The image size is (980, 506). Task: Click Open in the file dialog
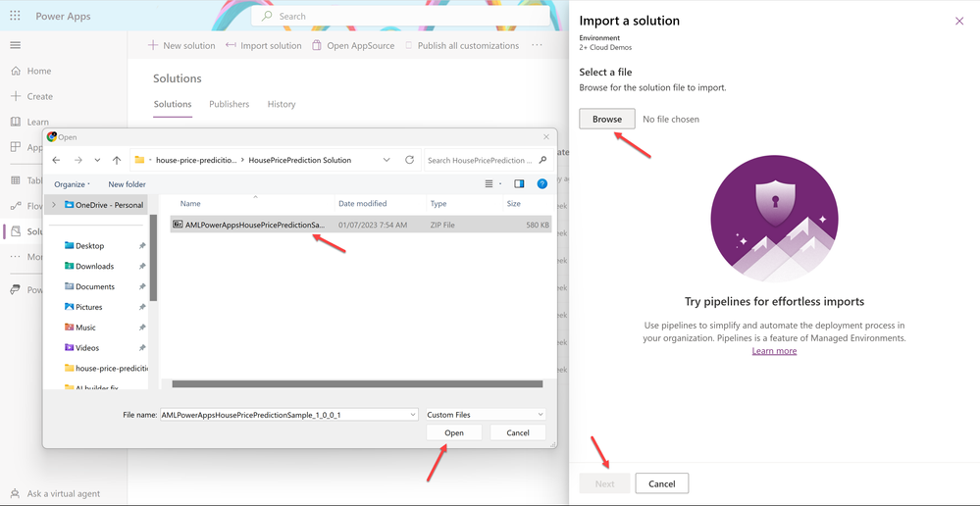point(454,432)
